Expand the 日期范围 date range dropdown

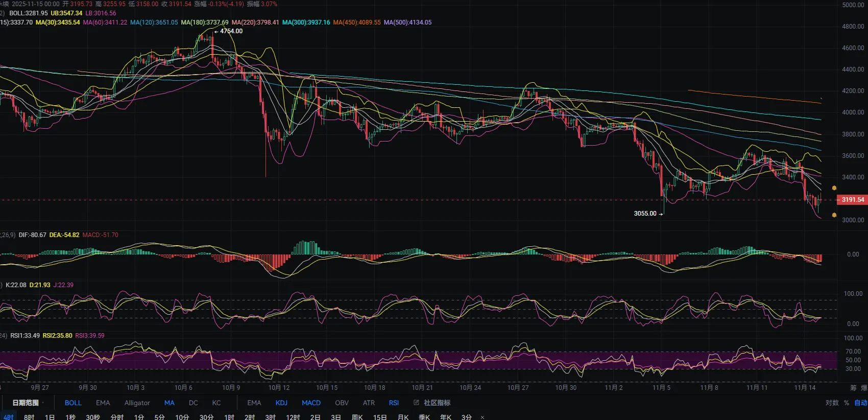coord(26,403)
